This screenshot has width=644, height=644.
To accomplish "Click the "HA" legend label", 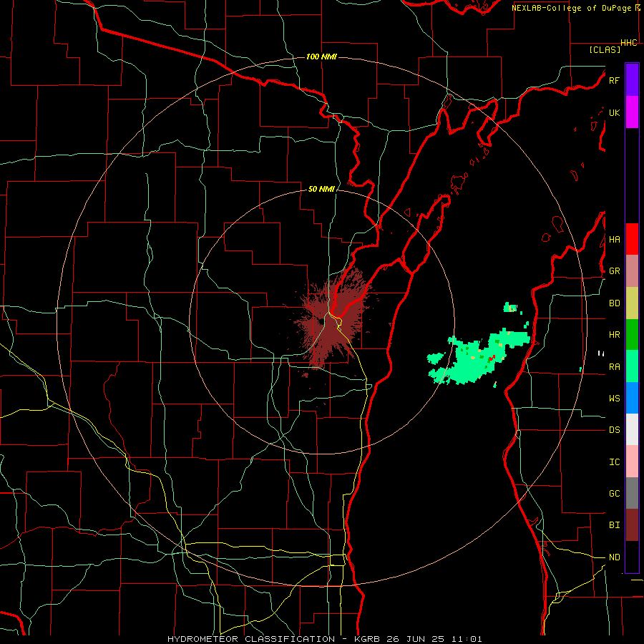I will [615, 240].
